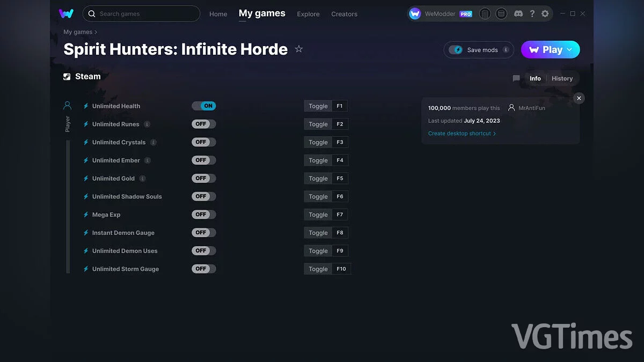Open the Discord icon in header
The width and height of the screenshot is (644, 362).
tap(518, 13)
